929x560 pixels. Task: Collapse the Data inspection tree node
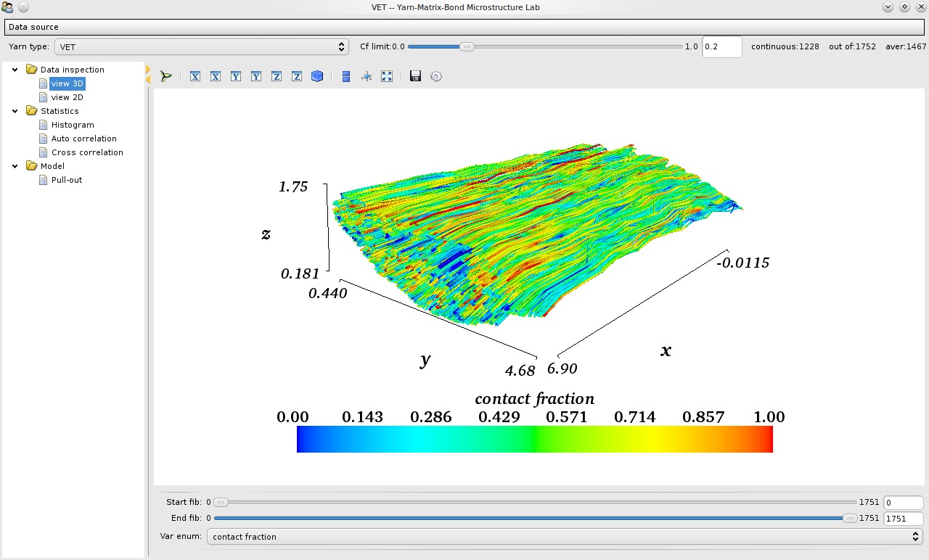pos(15,70)
